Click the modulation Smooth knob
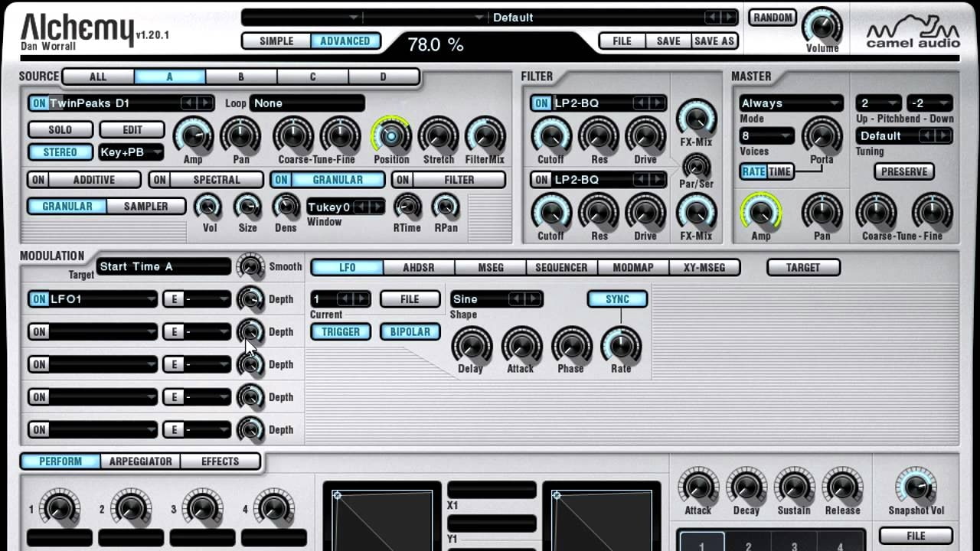 (x=250, y=266)
